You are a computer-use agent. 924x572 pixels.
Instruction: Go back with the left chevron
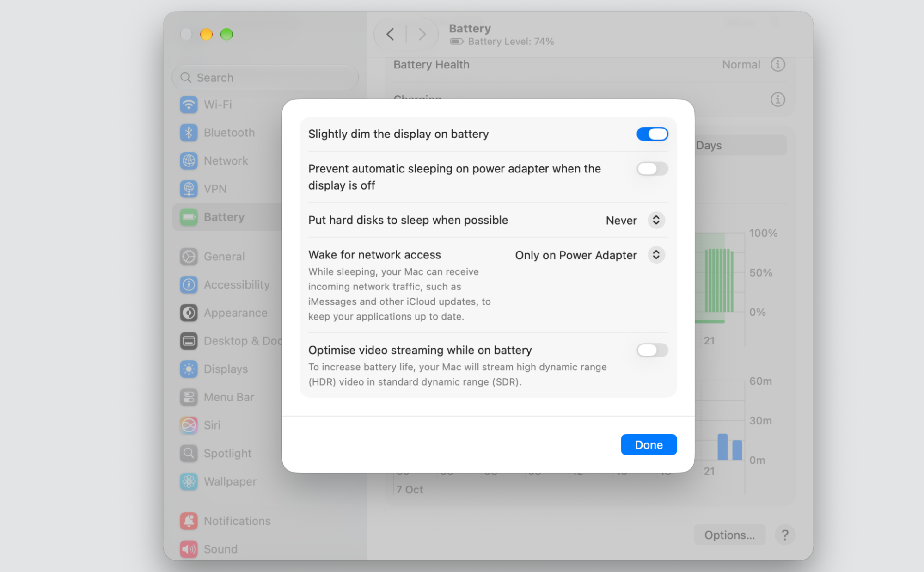[x=390, y=34]
